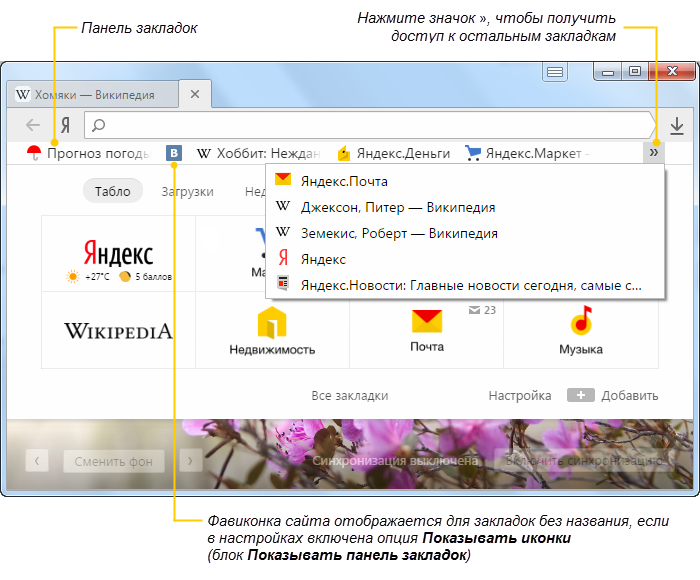This screenshot has width=700, height=580.
Task: Open Яндекс.Деньги bookmark
Action: [x=394, y=153]
